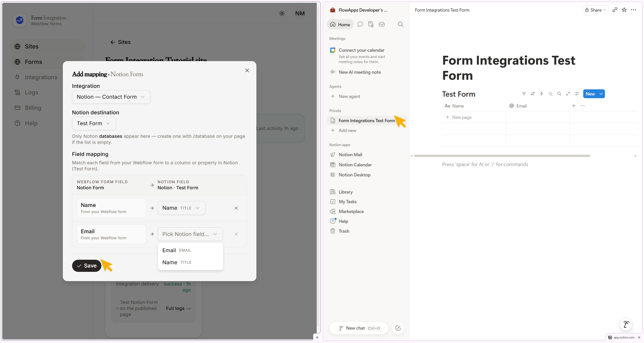This screenshot has width=644, height=343.
Task: Go to Sites in the sidebar
Action: (x=47, y=46)
